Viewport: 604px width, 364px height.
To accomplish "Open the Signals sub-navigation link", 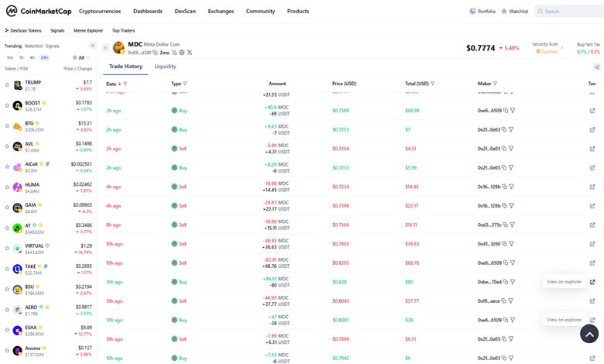I will pos(57,30).
